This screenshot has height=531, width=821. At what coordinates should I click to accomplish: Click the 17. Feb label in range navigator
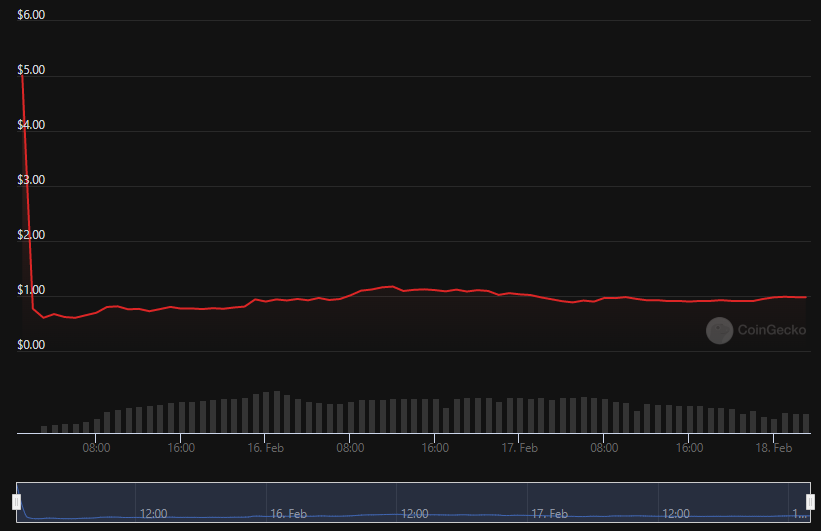tap(550, 514)
